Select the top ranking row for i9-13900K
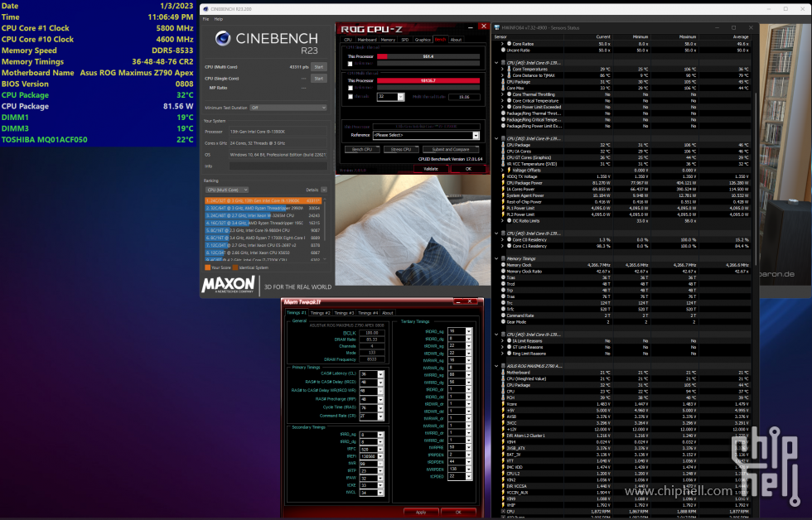This screenshot has width=812, height=520. point(263,200)
